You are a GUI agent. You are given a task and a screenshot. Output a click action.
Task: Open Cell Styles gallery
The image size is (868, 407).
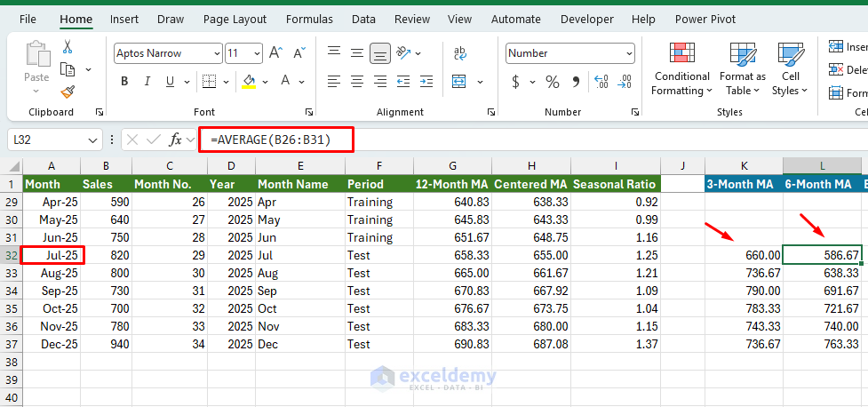[x=791, y=68]
